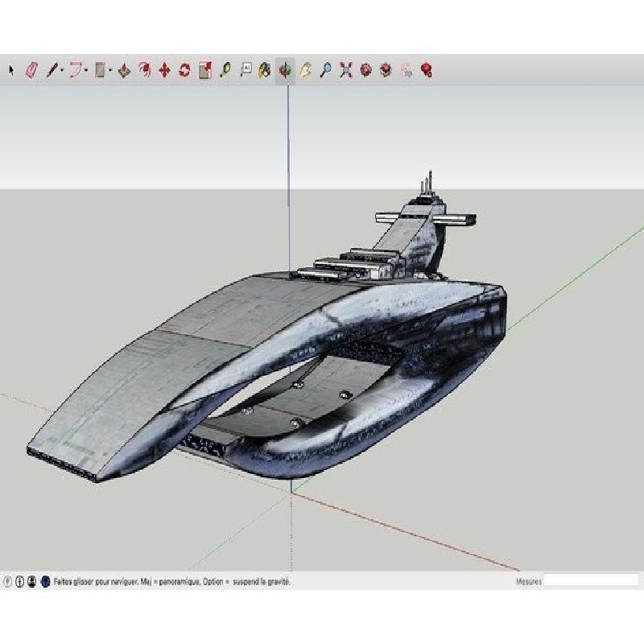Click the Mesures measurements input box
Image resolution: width=644 pixels, height=644 pixels.
591,580
